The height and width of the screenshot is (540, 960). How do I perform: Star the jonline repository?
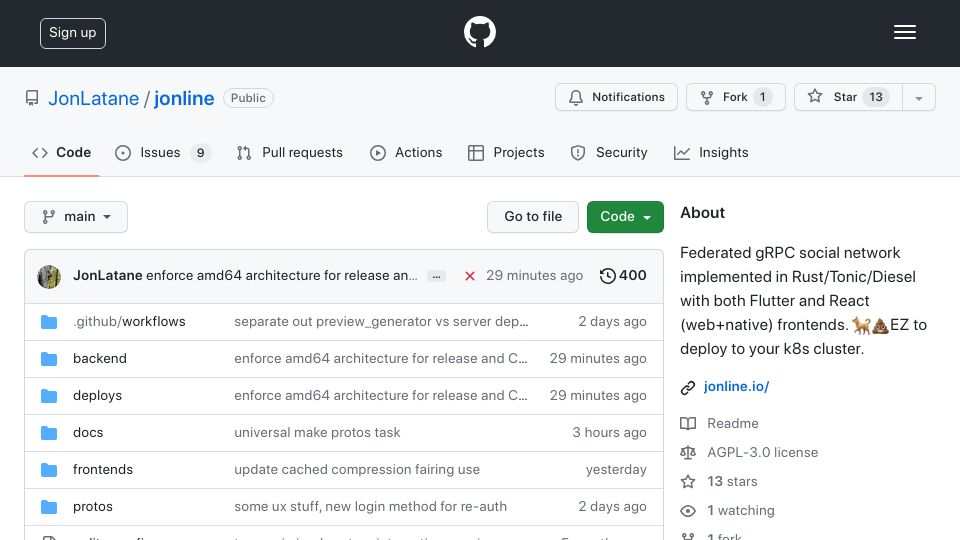tap(848, 97)
